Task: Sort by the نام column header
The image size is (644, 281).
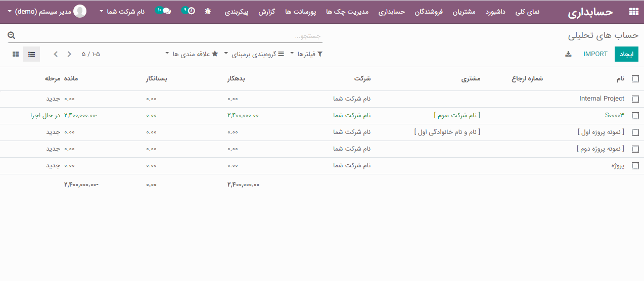Action: pyautogui.click(x=620, y=79)
